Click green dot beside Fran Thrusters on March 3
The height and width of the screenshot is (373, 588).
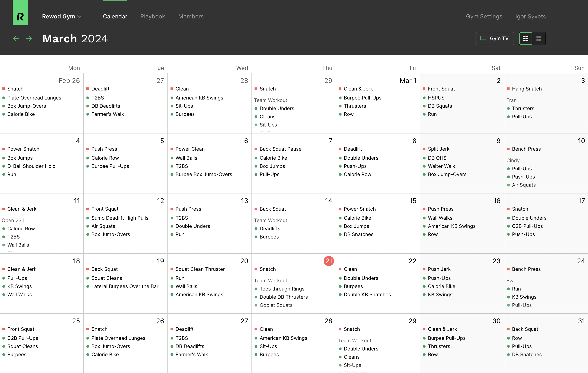508,109
